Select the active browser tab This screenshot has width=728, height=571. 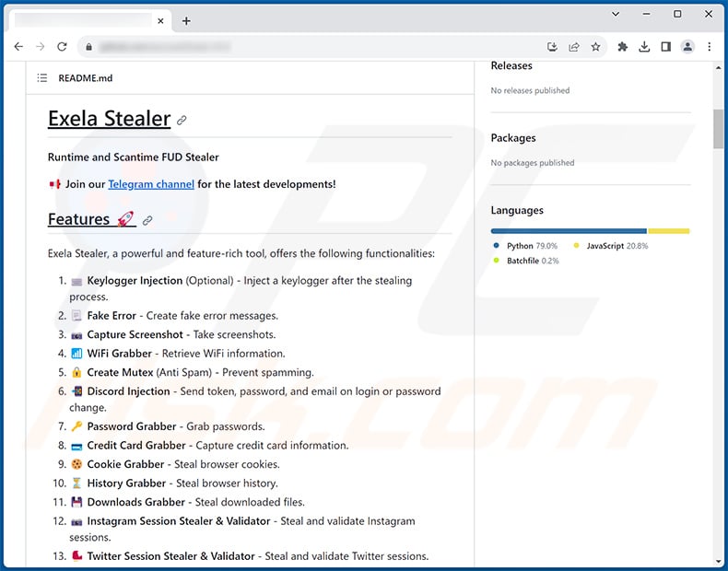tap(88, 21)
